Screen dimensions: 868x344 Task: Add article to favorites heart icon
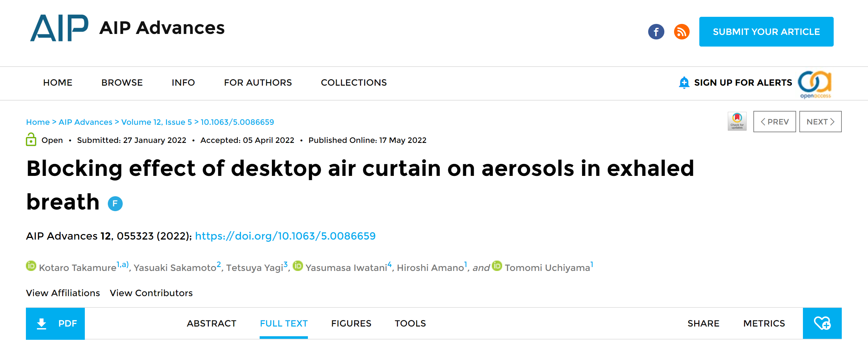pyautogui.click(x=821, y=323)
